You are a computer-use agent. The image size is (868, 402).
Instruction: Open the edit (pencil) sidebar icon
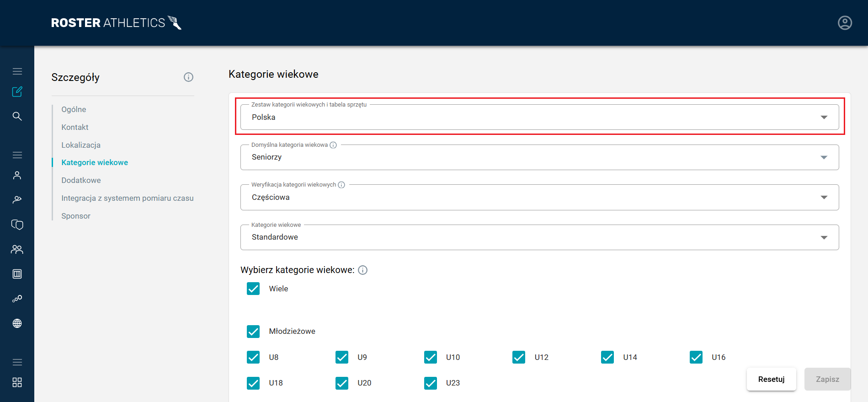(x=17, y=92)
